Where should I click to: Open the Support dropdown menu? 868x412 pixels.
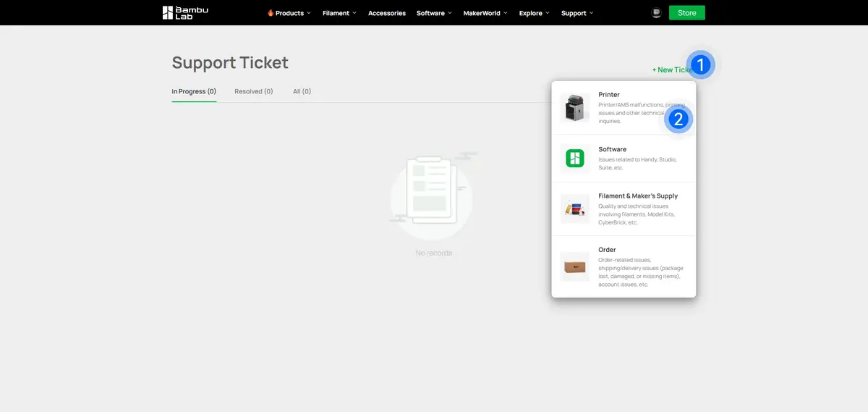[x=577, y=13]
